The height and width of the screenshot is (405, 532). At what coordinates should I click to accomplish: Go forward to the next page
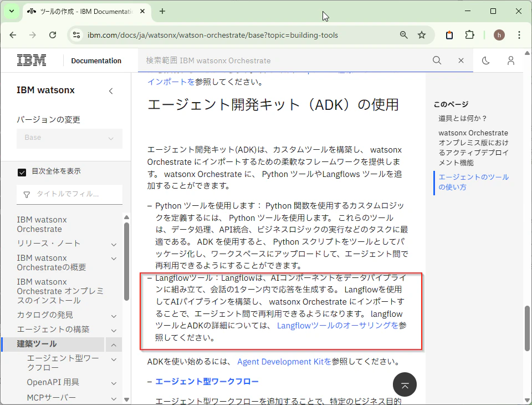pyautogui.click(x=33, y=35)
